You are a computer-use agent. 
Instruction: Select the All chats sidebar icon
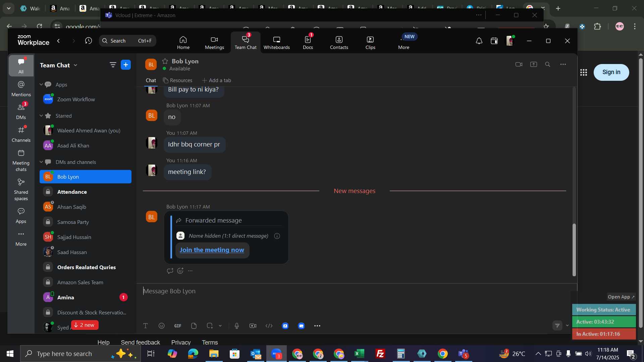coord(21,66)
